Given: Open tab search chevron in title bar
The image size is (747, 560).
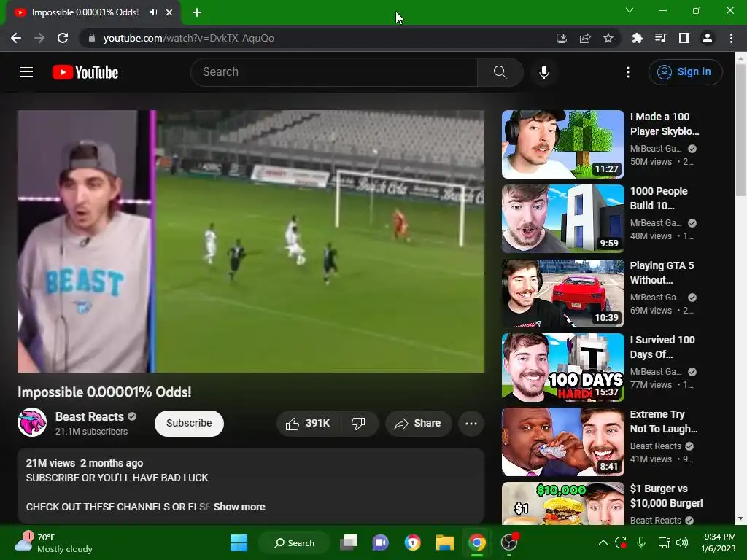Looking at the screenshot, I should [x=630, y=10].
